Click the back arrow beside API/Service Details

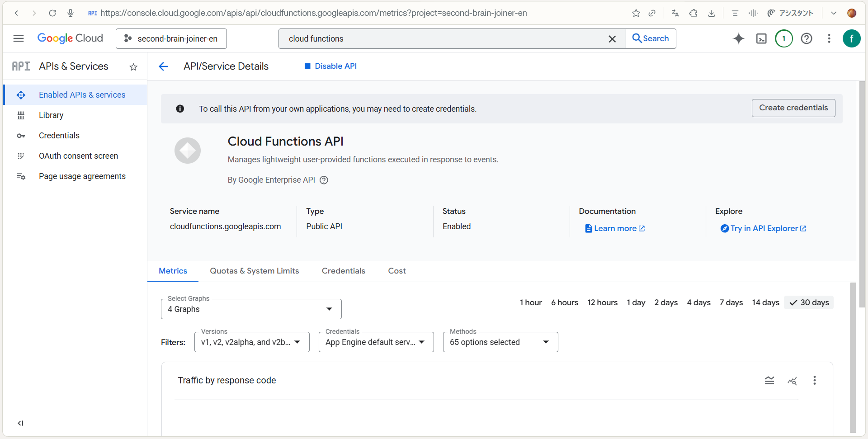163,66
